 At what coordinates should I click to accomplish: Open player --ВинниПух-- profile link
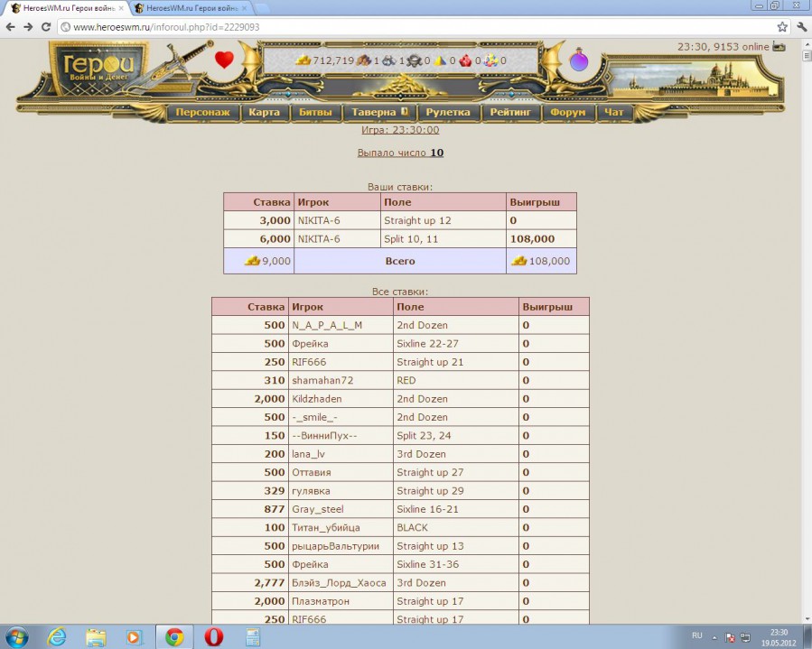coord(324,436)
